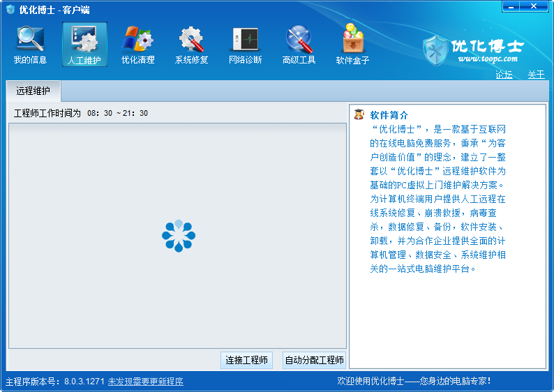Viewport: 554px width, 392px height.
Task: Open the 论坛 forum link
Action: pos(504,75)
